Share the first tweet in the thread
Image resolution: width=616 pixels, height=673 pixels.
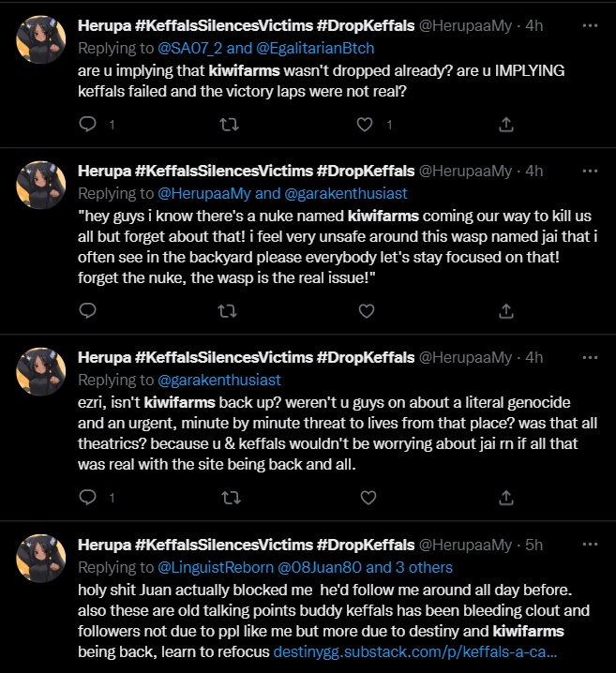pos(504,124)
